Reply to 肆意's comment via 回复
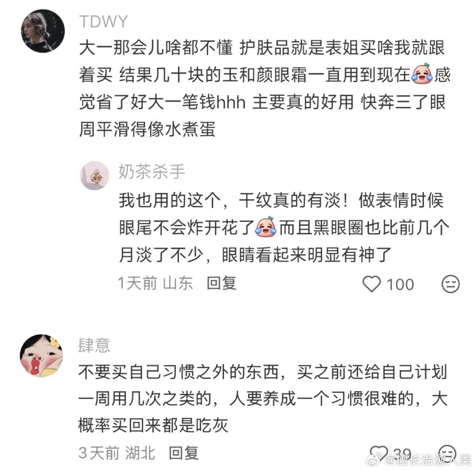The image size is (476, 471). coord(184,453)
